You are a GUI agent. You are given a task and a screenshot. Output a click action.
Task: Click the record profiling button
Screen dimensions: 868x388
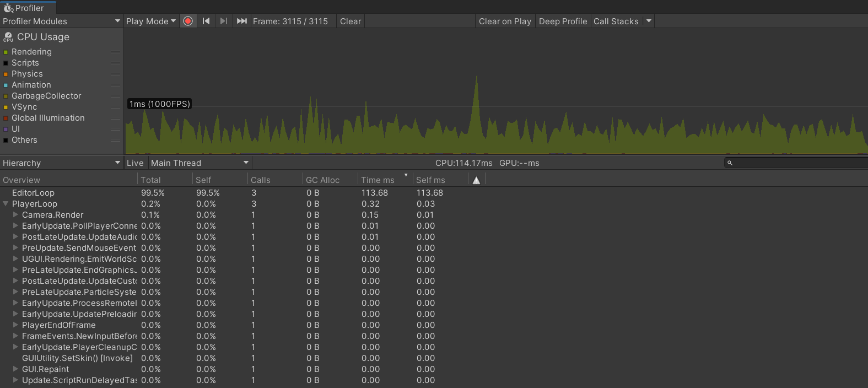pos(188,21)
